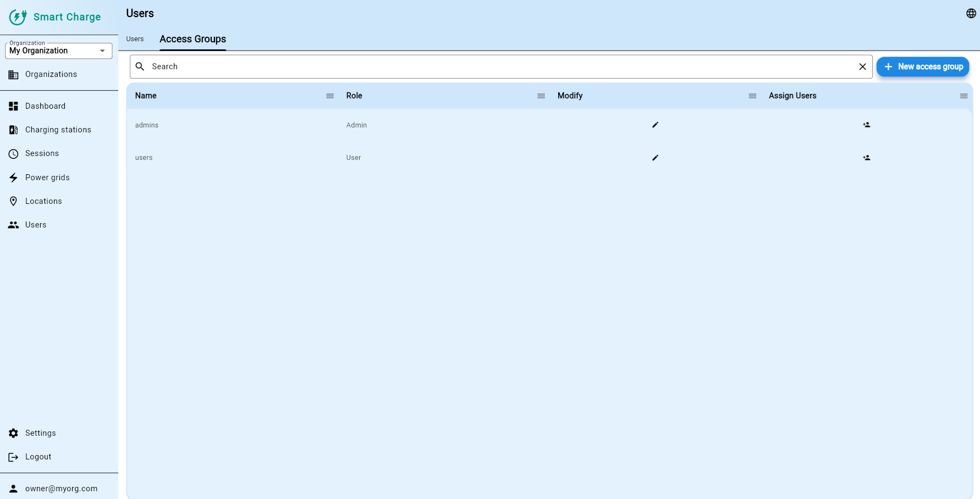Screen dimensions: 980x499
Task: Open the Smart Charge logo icon
Action: [x=17, y=17]
